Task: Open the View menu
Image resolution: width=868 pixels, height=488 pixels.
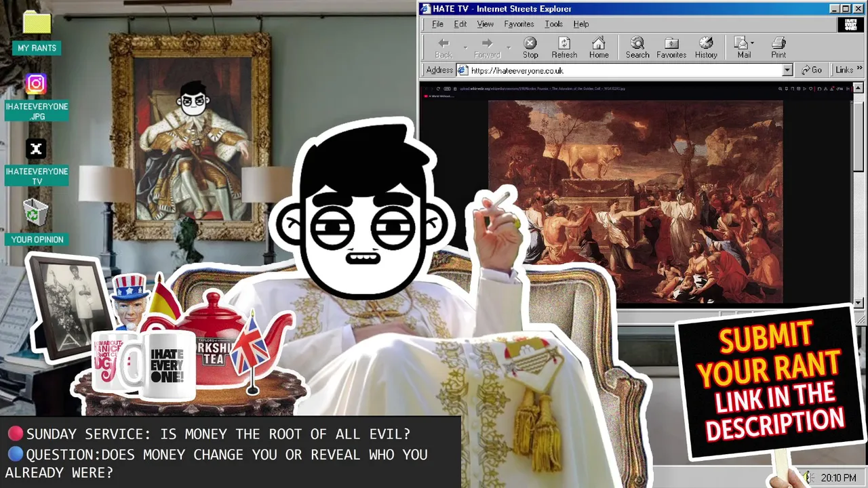Action: [485, 24]
